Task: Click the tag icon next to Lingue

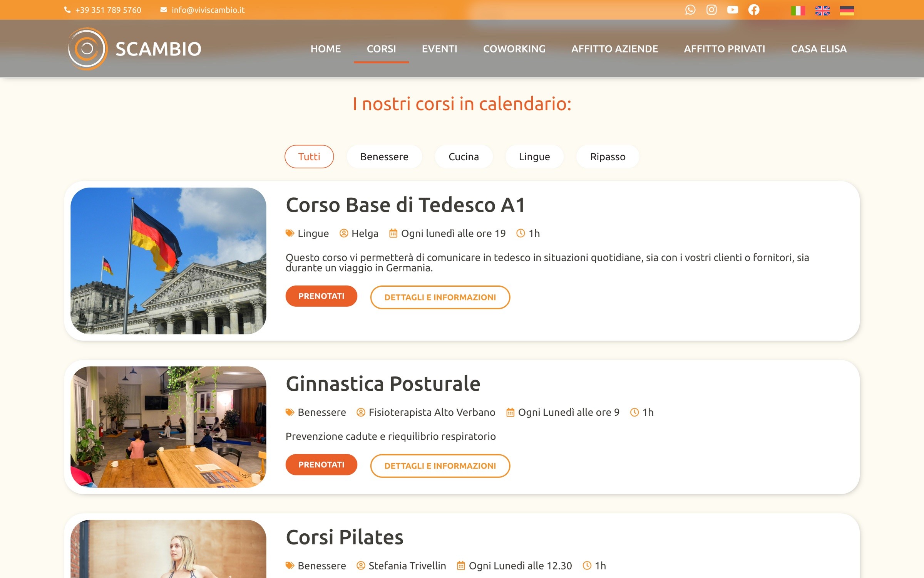Action: point(290,233)
